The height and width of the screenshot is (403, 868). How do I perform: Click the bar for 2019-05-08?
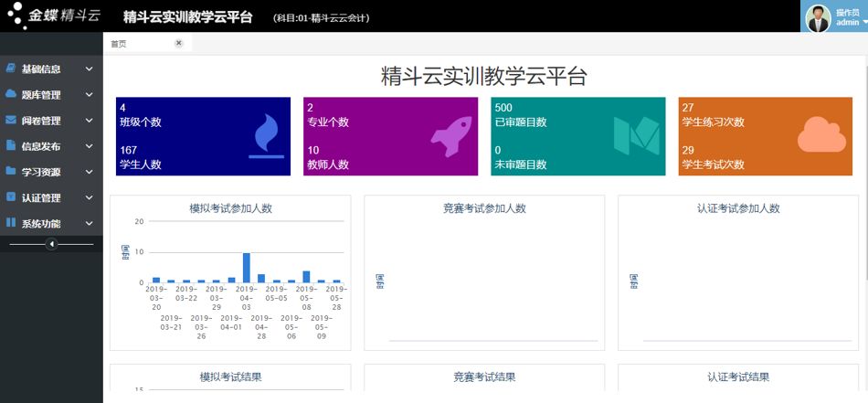(306, 277)
